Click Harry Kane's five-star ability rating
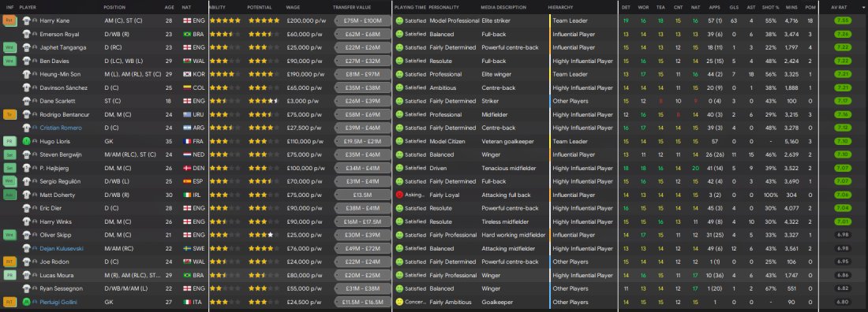868x312 pixels. click(226, 20)
